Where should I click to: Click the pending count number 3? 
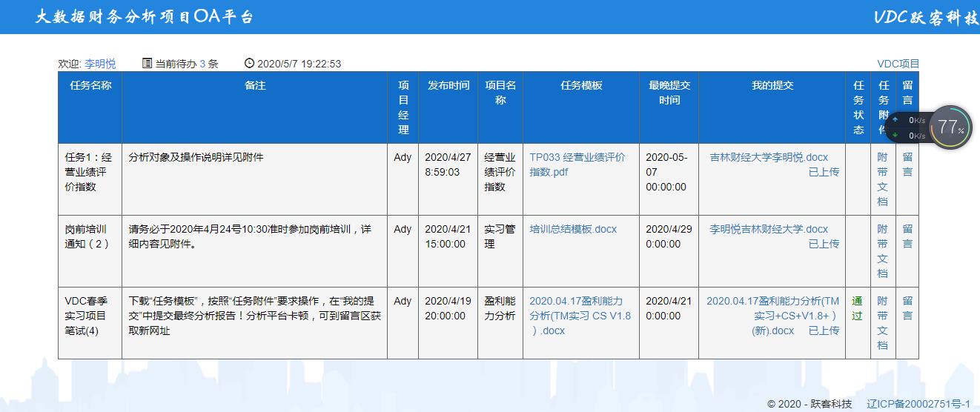pyautogui.click(x=202, y=64)
